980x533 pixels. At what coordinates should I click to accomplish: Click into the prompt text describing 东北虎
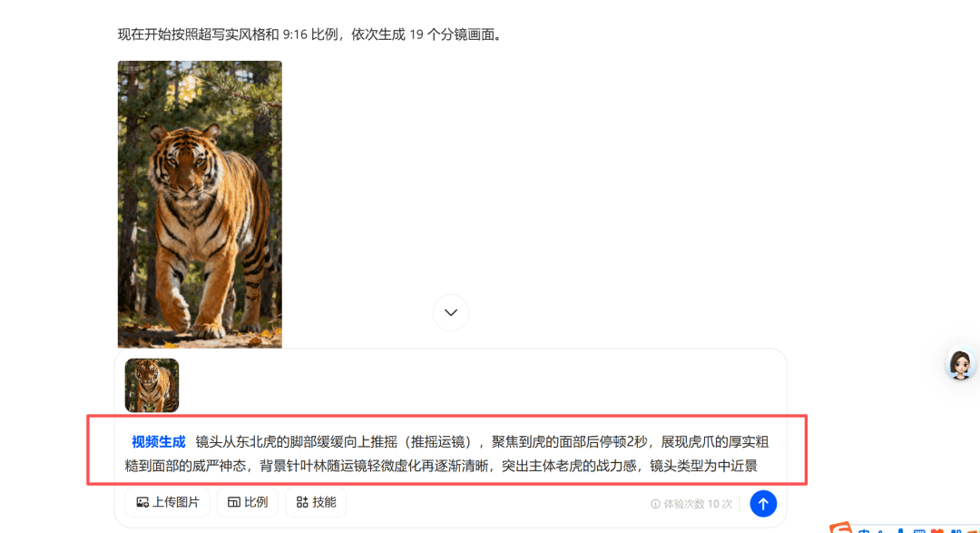(446, 454)
